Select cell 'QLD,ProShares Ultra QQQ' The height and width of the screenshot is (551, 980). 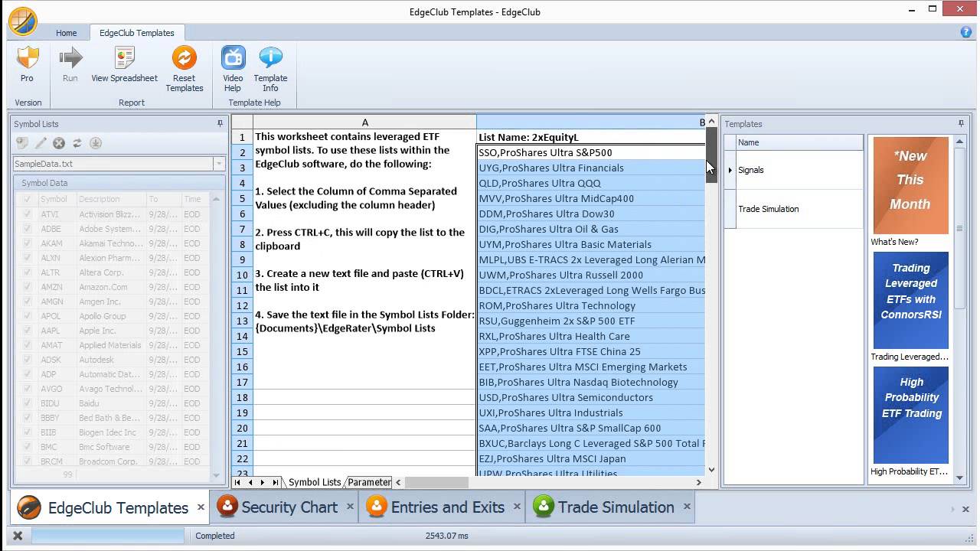(591, 183)
